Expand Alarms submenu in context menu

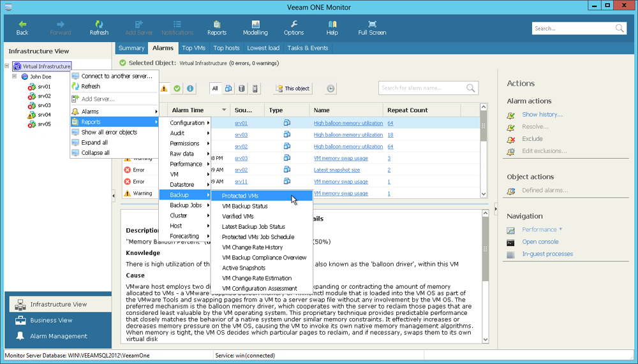coord(114,112)
